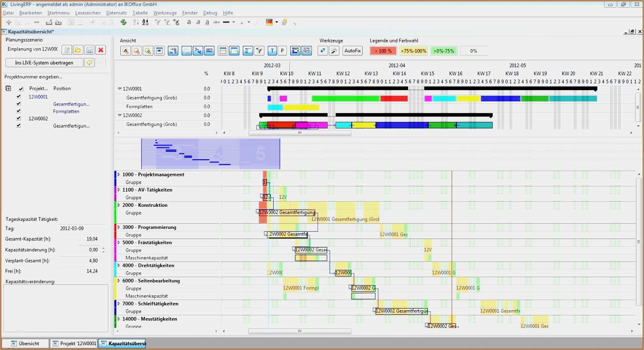Screen dimensions: 644x350
Task: Click the Ins LIVE-System übertragen button
Action: pos(44,62)
